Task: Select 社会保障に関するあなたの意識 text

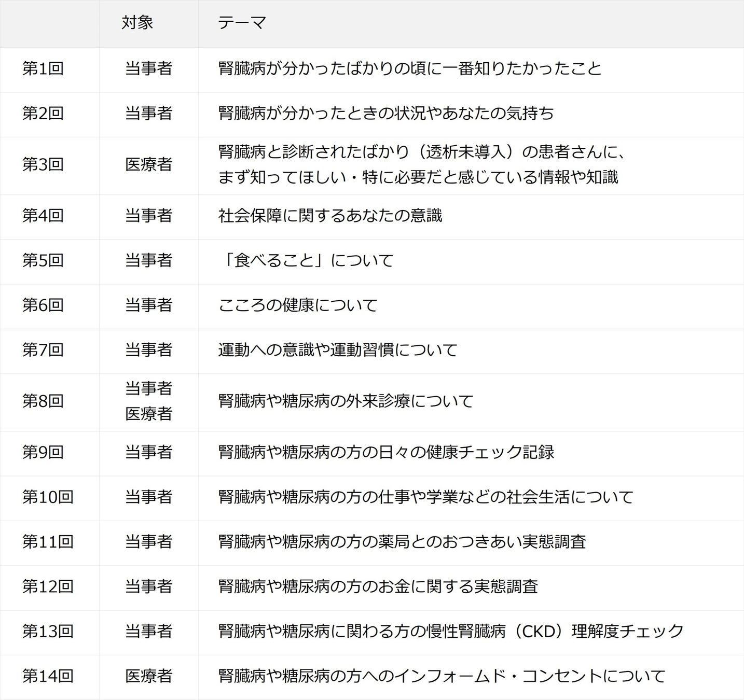Action: [330, 215]
